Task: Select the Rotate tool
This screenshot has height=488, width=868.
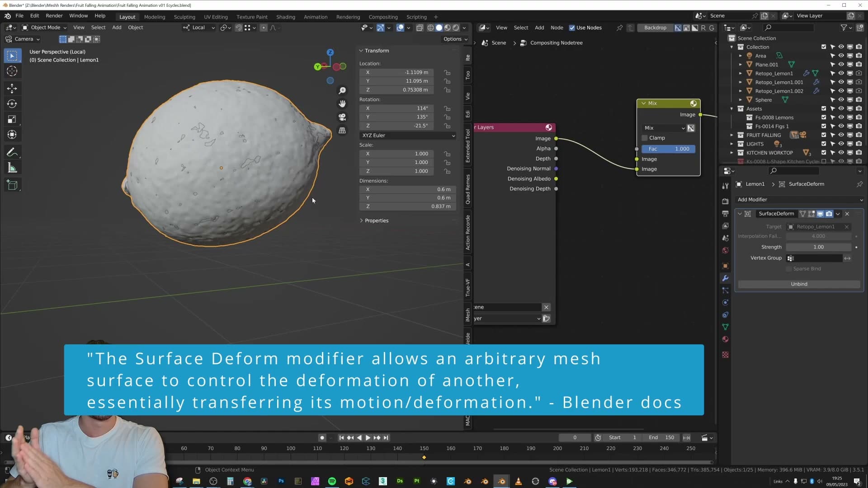Action: (12, 104)
